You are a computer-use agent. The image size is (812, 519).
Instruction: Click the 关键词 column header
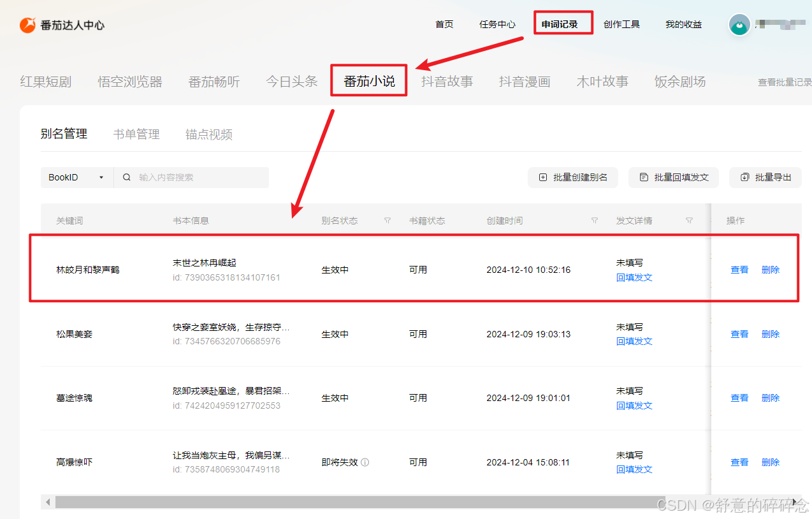pos(69,221)
